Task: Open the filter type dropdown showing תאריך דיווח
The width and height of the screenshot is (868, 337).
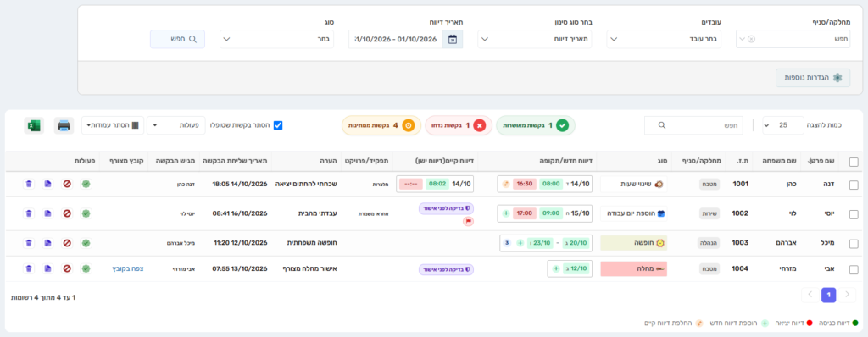Action: pos(534,39)
